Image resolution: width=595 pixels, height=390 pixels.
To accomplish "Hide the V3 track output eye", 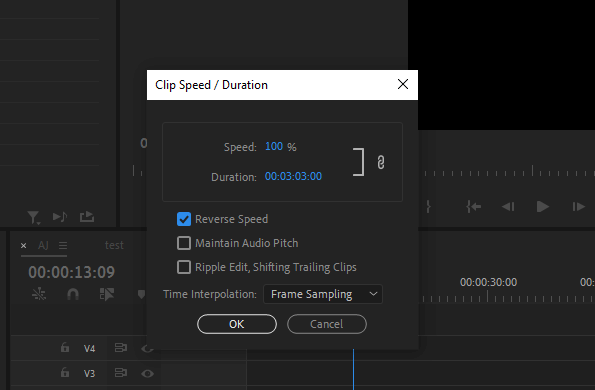I will tap(148, 374).
